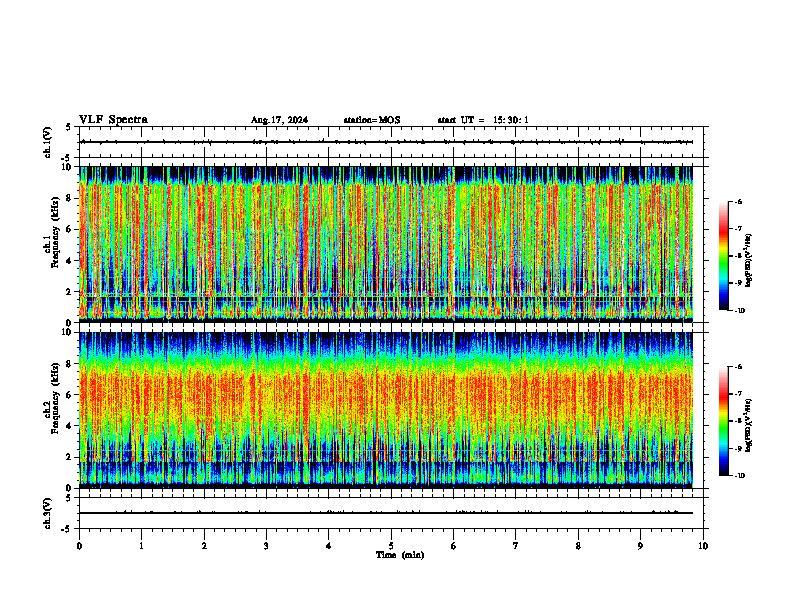Click the 'VLF Spectra' title text
The width and height of the screenshot is (792, 612).
click(113, 120)
